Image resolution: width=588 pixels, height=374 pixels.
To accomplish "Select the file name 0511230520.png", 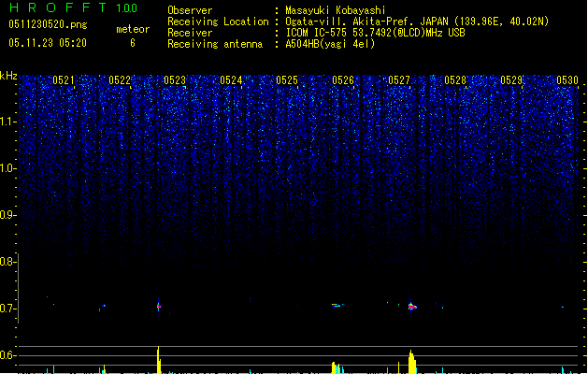I will tap(48, 24).
